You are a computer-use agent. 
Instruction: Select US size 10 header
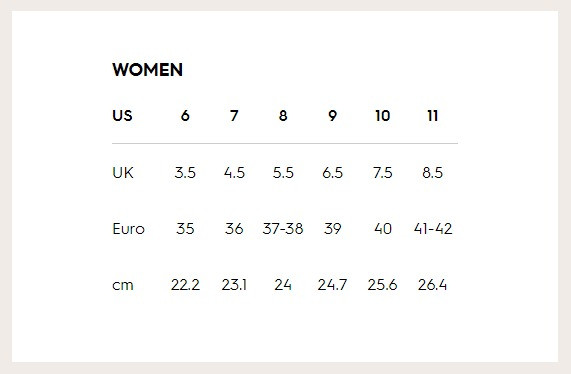[x=383, y=116]
